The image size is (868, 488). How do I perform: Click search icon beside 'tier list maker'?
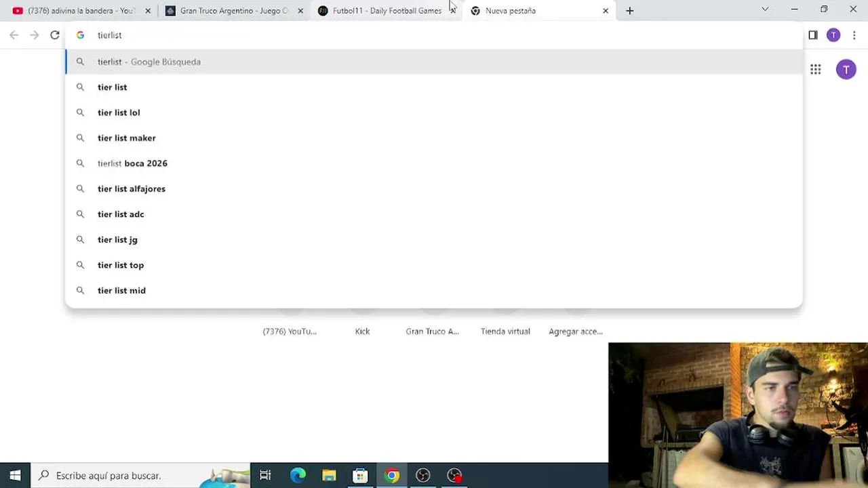[80, 138]
